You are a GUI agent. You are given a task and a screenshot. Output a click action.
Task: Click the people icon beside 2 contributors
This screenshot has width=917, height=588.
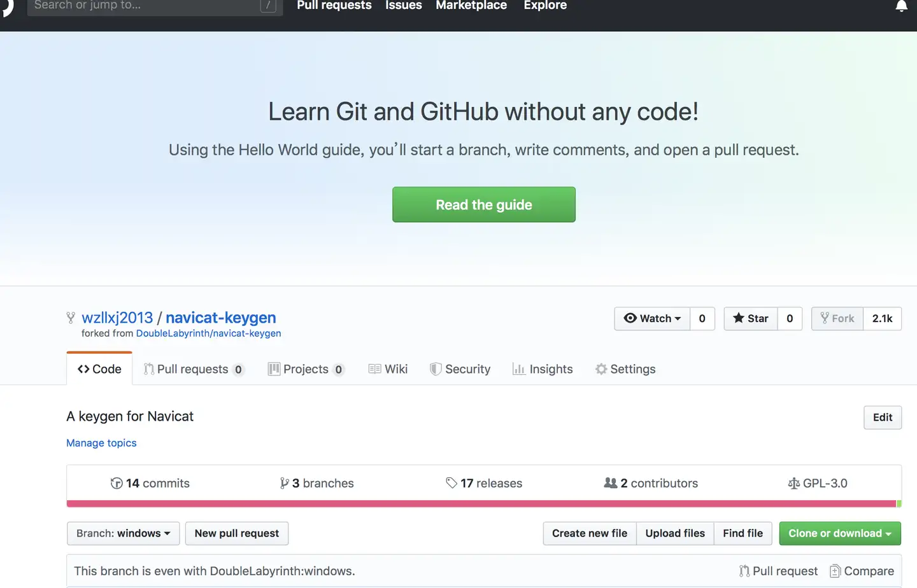(610, 483)
